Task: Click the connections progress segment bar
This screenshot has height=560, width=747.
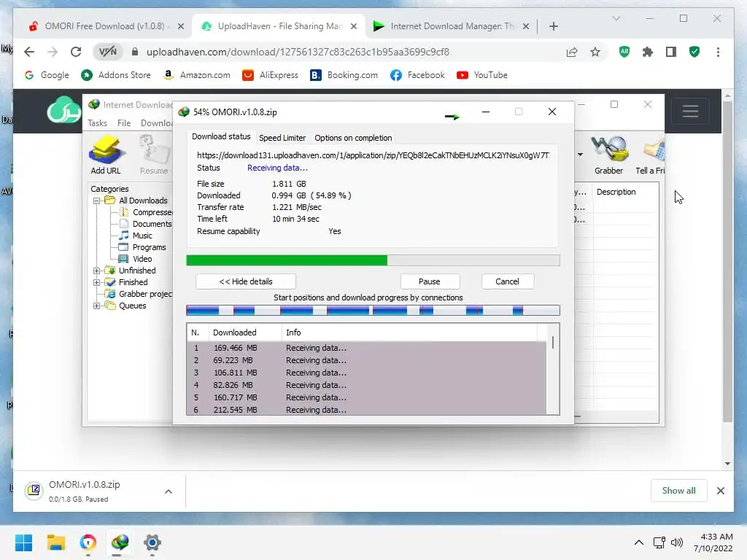Action: (373, 311)
